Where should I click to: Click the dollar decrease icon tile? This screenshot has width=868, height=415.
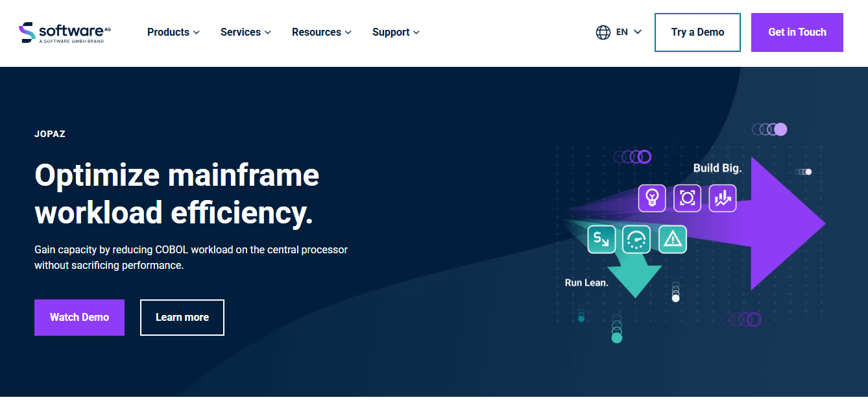[601, 240]
